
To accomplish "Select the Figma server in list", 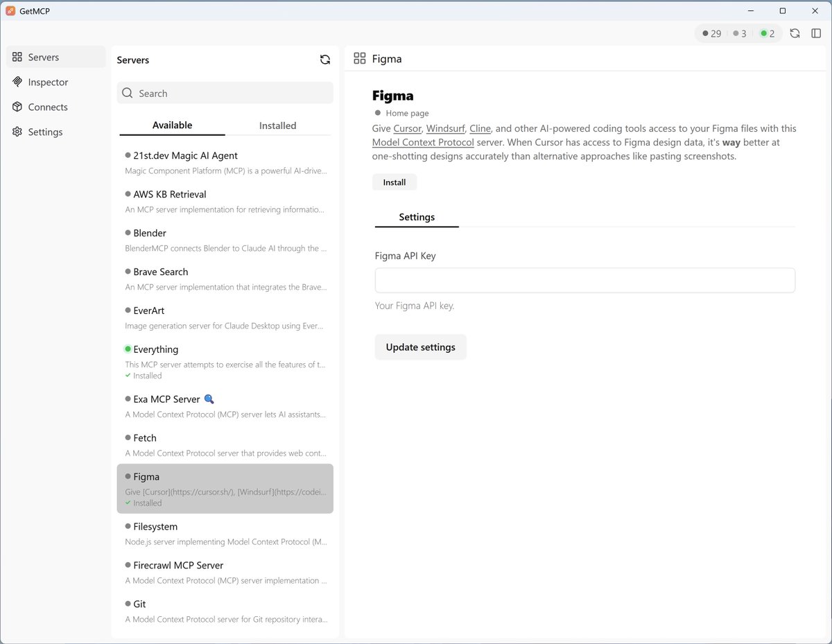I will [225, 489].
